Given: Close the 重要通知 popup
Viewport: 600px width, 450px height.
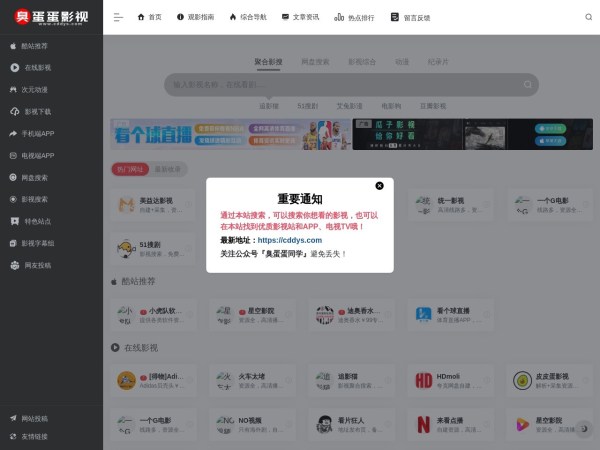Looking at the screenshot, I should point(379,185).
